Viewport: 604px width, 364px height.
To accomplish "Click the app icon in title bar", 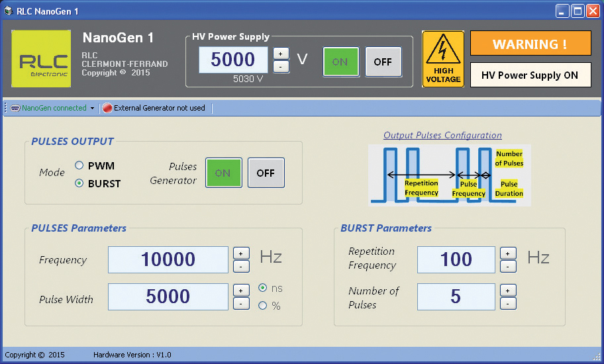I will (8, 11).
